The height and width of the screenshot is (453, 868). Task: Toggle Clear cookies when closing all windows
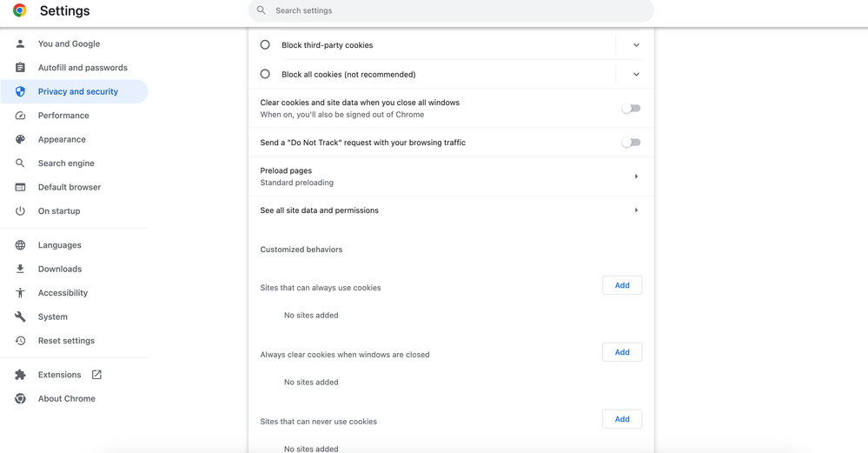[x=631, y=109]
